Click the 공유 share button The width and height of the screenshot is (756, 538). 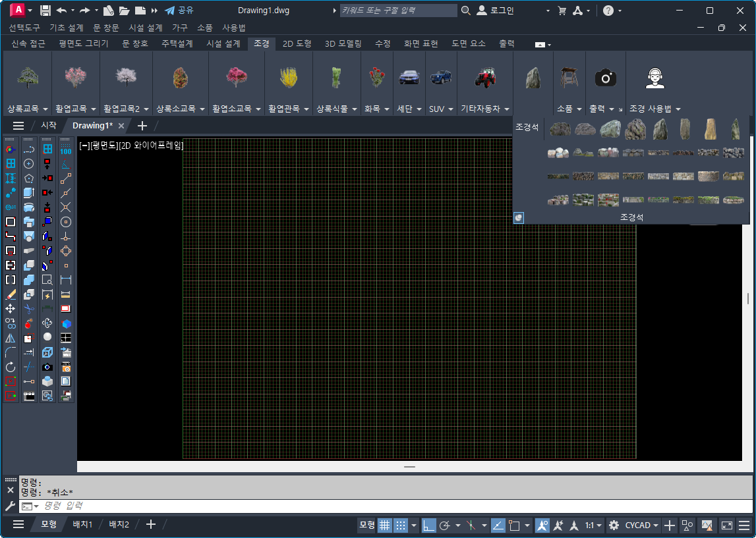coord(179,11)
